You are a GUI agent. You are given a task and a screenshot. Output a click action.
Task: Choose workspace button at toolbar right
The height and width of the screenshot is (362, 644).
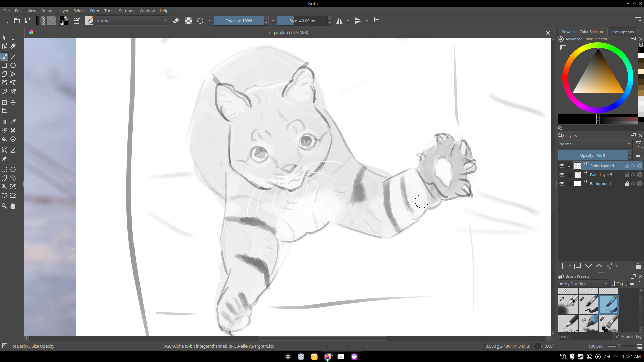pos(638,21)
